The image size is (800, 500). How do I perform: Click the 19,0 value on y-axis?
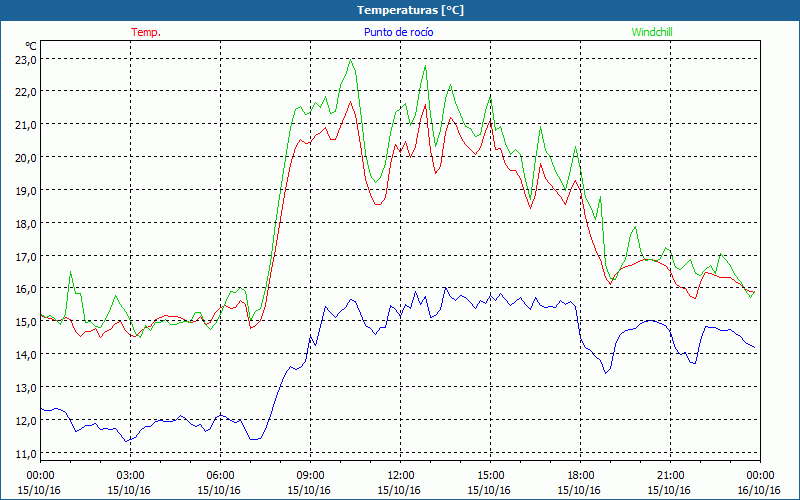[x=26, y=190]
